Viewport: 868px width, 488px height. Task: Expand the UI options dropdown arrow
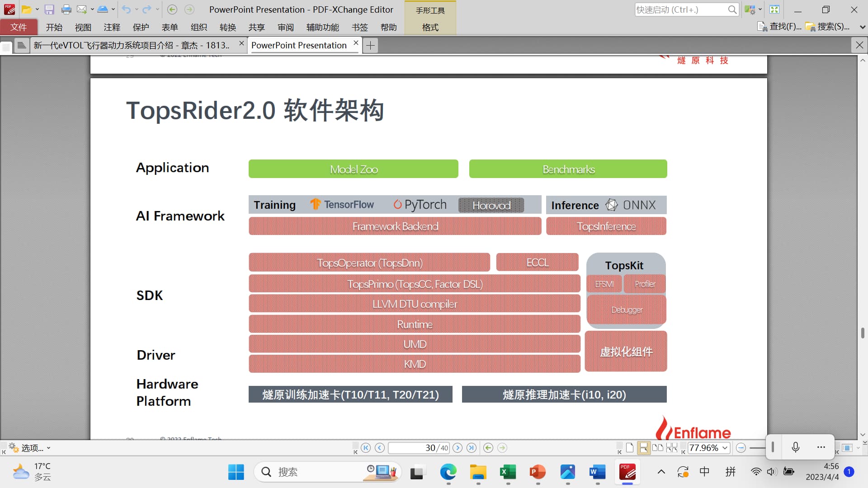tap(760, 9)
